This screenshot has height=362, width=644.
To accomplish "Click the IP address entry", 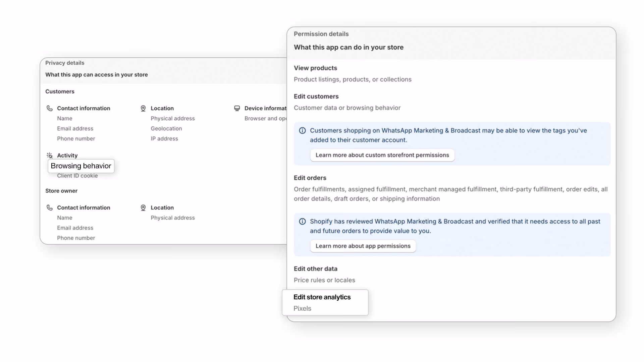I will pos(164,138).
